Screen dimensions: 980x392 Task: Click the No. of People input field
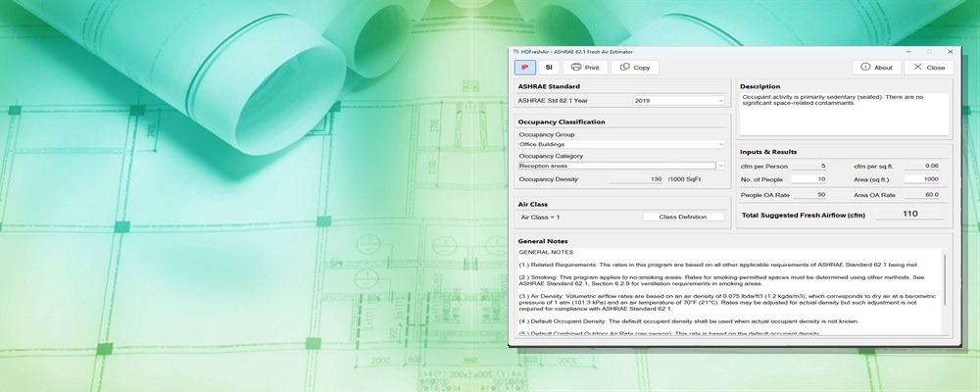point(808,179)
